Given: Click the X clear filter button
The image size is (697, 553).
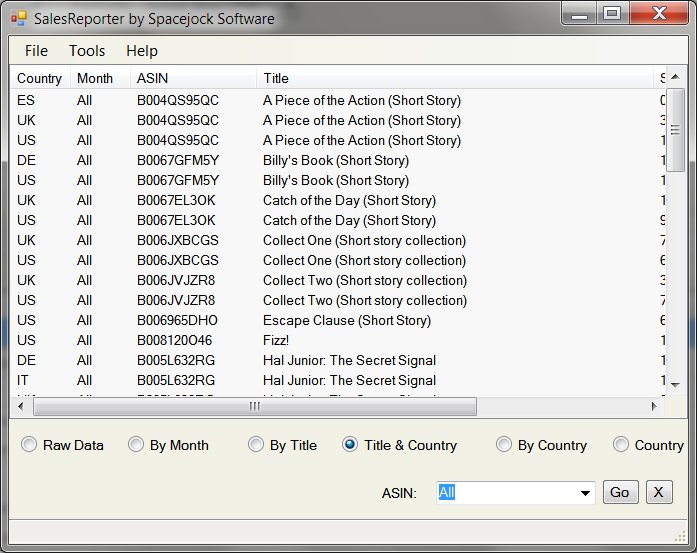Looking at the screenshot, I should click(x=659, y=492).
